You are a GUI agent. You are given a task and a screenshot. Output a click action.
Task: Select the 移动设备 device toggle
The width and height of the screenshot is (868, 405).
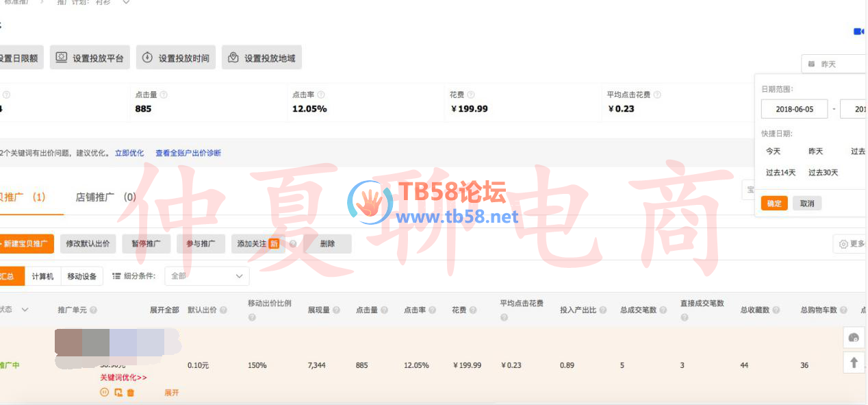click(x=82, y=276)
